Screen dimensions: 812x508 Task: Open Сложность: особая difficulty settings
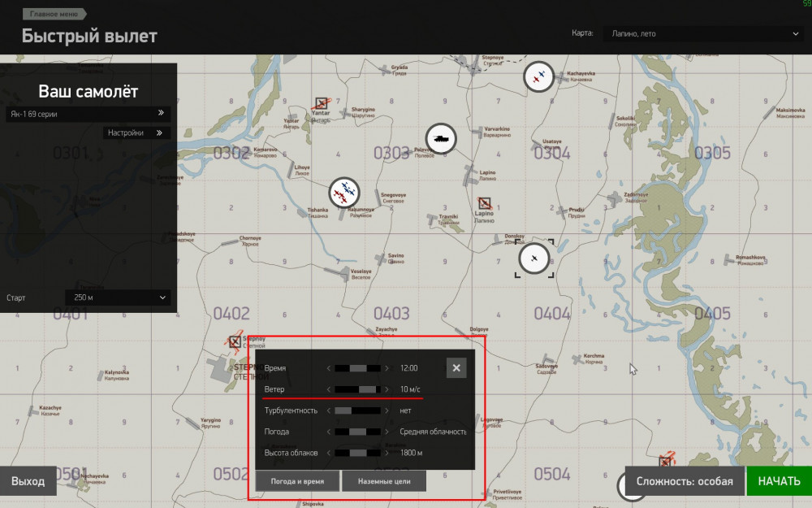pyautogui.click(x=685, y=481)
